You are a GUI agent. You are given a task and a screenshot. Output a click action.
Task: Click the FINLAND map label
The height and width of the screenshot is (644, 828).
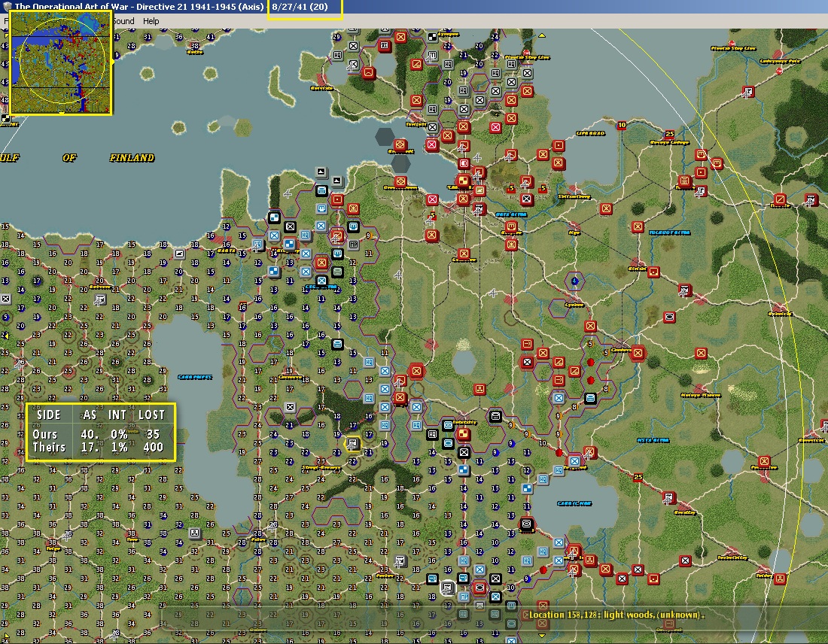tap(132, 158)
